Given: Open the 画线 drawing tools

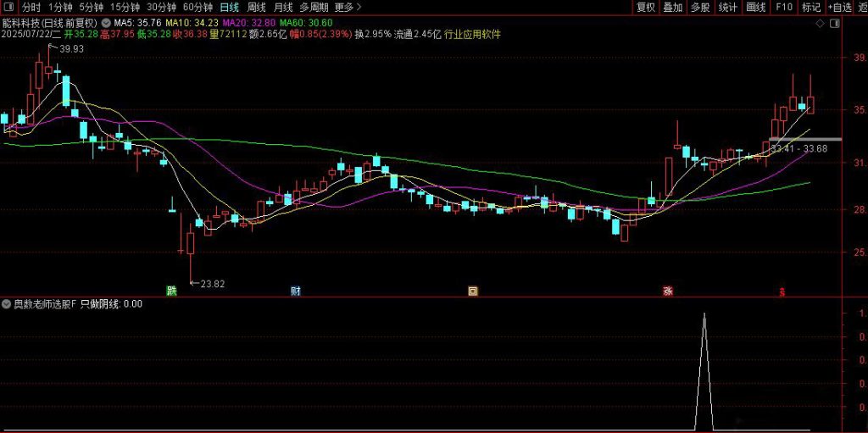Looking at the screenshot, I should click(755, 7).
